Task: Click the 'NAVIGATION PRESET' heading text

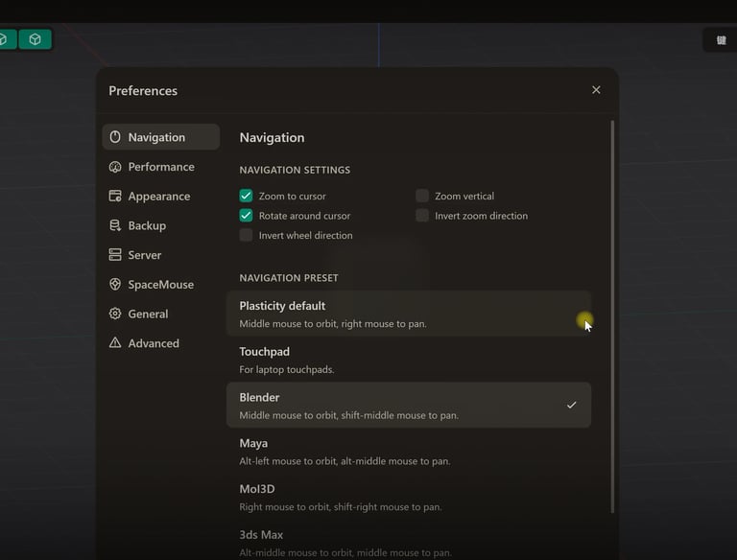Action: point(289,278)
